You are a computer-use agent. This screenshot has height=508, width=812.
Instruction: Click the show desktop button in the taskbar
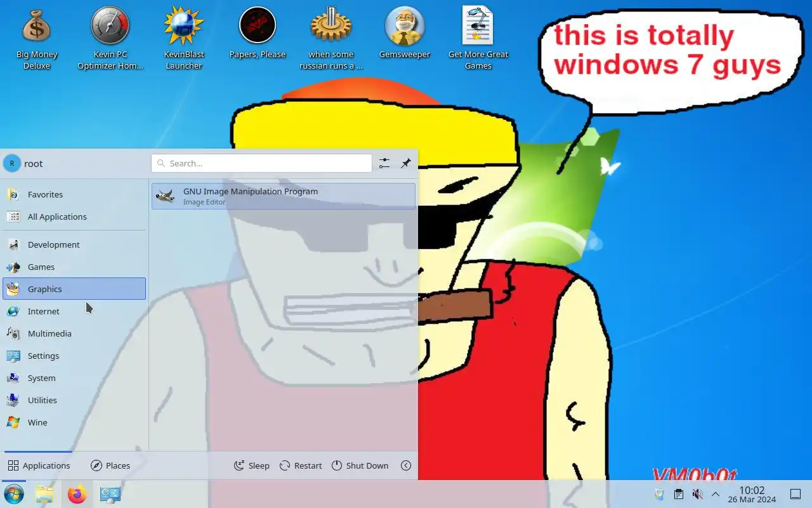[795, 494]
